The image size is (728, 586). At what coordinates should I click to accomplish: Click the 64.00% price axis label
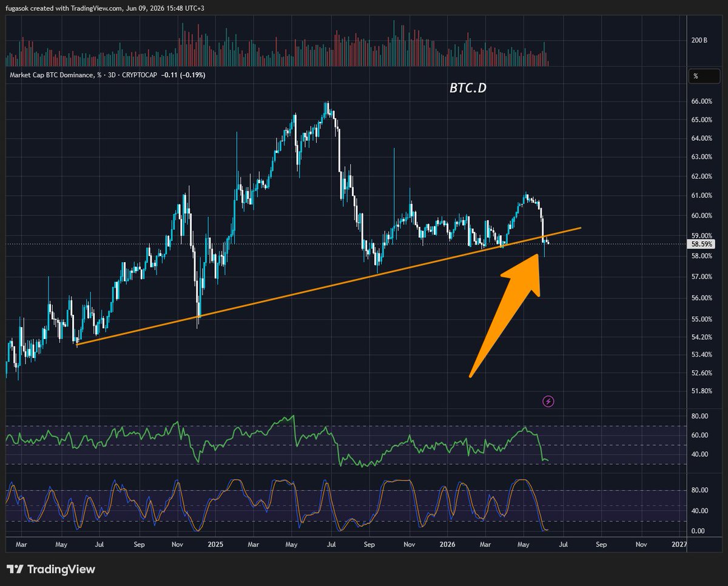[702, 138]
